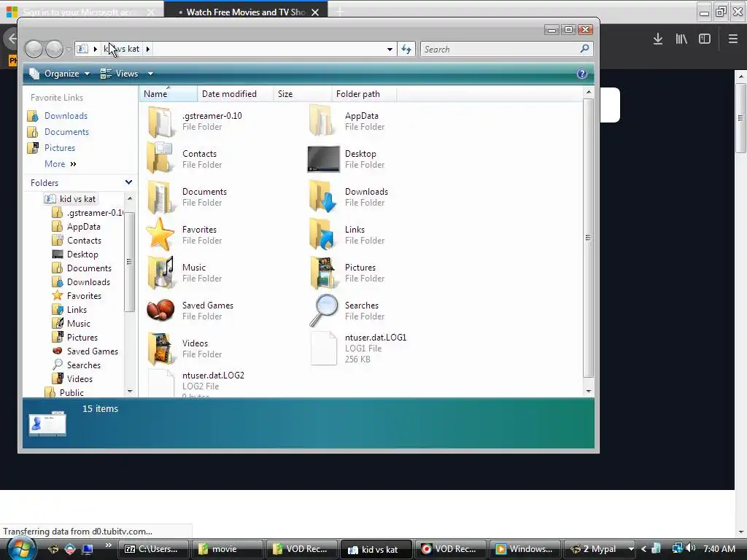Click the Refresh arrows button in address bar

406,49
